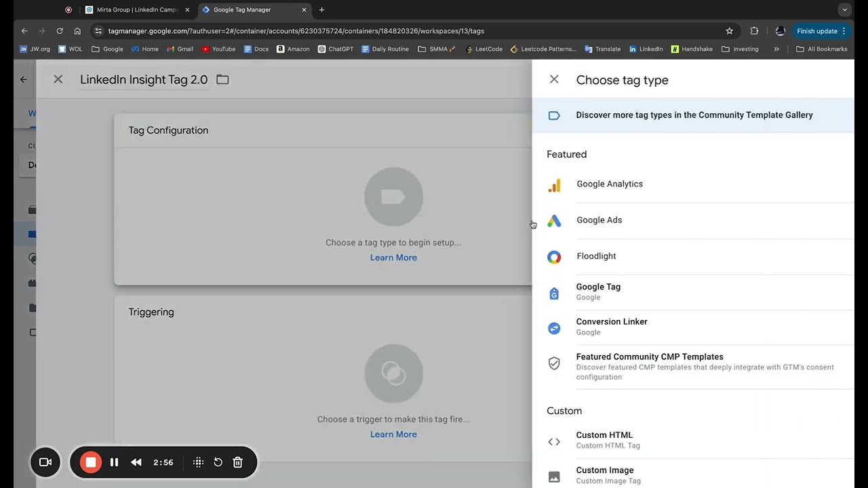
Task: Open the browser profile avatar
Action: (x=780, y=31)
